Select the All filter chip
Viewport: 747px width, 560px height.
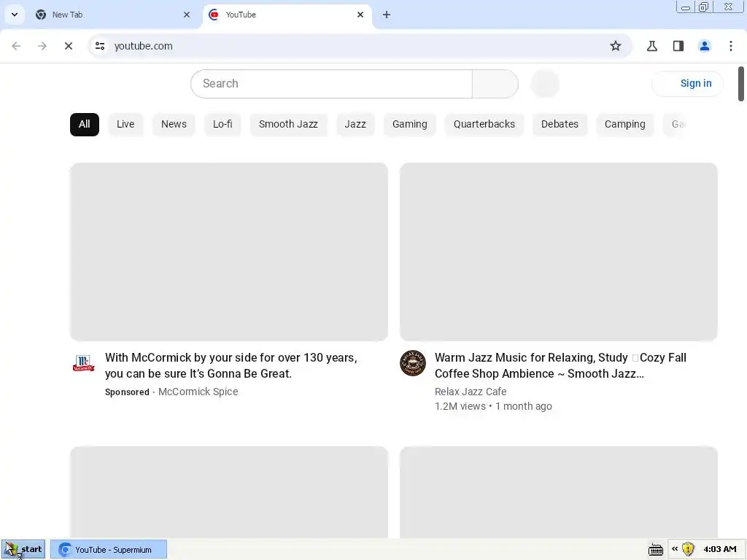(x=85, y=124)
